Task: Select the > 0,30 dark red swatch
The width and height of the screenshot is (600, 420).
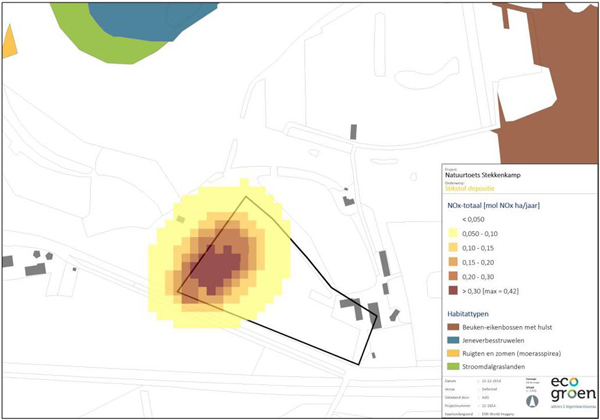Action: click(x=455, y=292)
